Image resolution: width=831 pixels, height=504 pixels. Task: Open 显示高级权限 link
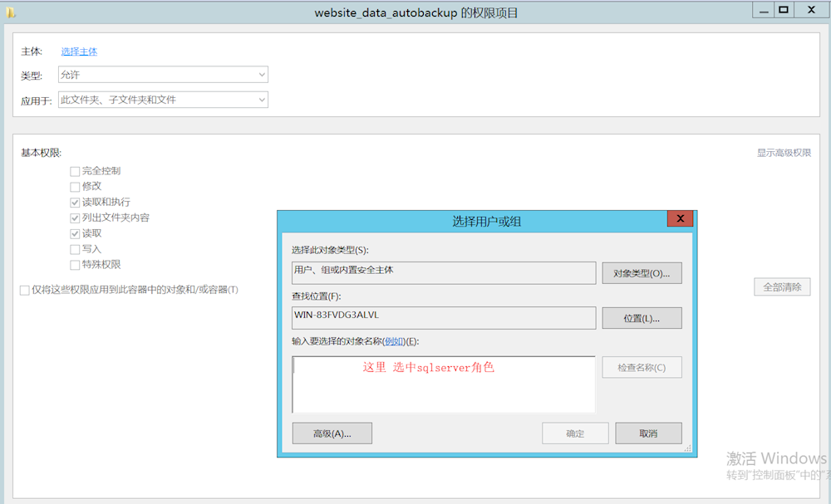tap(783, 153)
